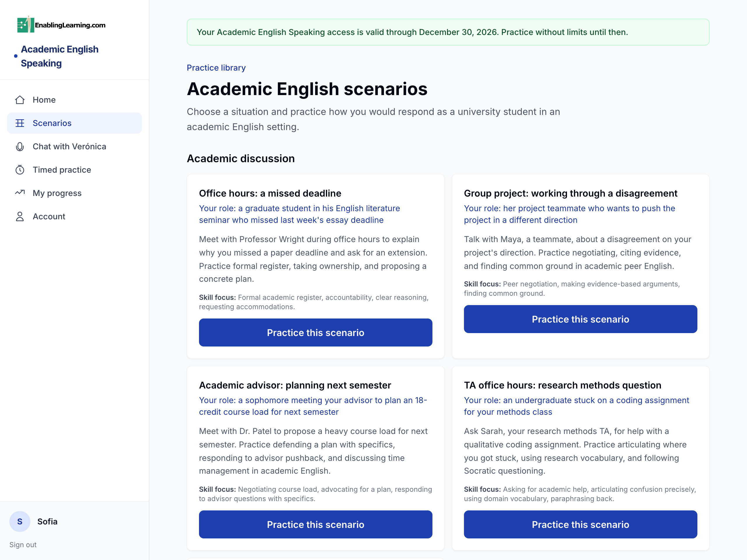Practice the academic advisor planning scenario
The width and height of the screenshot is (747, 560).
pos(315,524)
